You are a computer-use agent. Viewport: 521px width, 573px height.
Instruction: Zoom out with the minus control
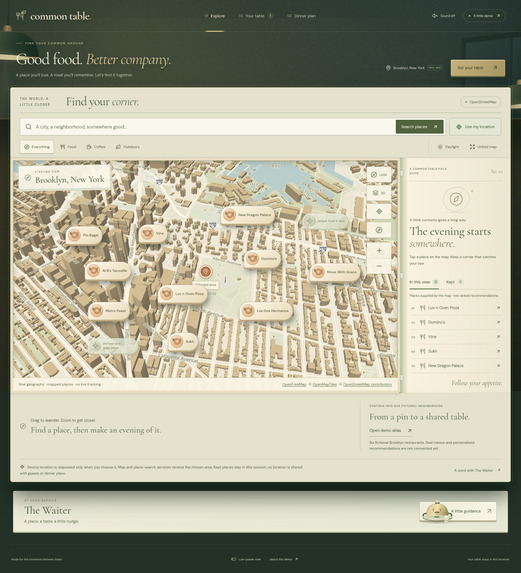[x=379, y=266]
